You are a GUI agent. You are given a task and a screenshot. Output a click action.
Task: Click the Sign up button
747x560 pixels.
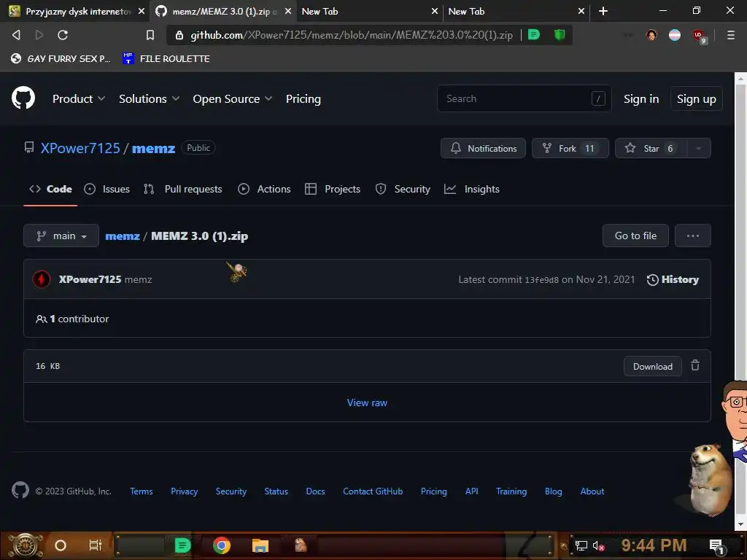(x=696, y=98)
